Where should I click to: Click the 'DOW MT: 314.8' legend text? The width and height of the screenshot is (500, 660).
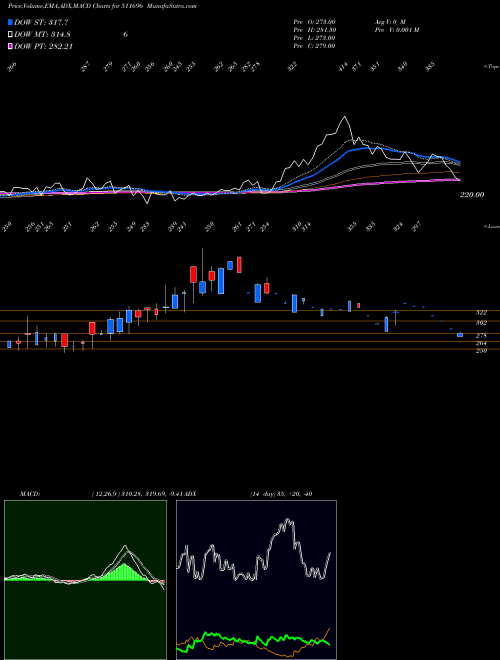41,34
